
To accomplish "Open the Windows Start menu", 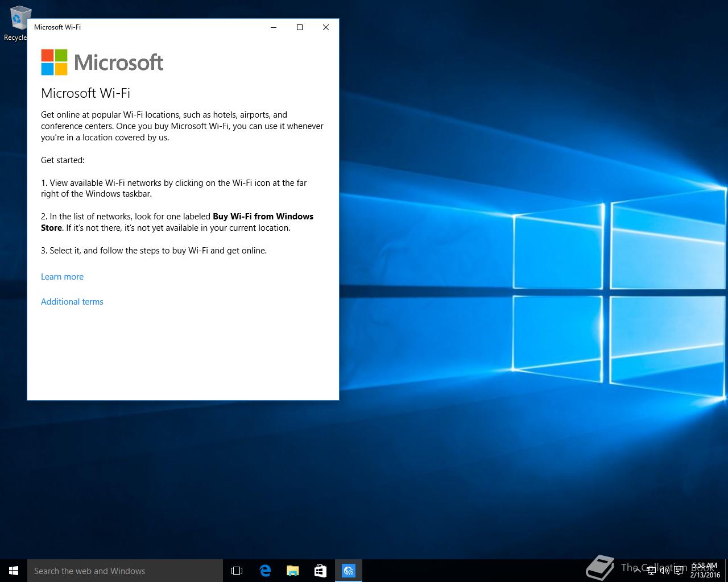I will (x=14, y=571).
